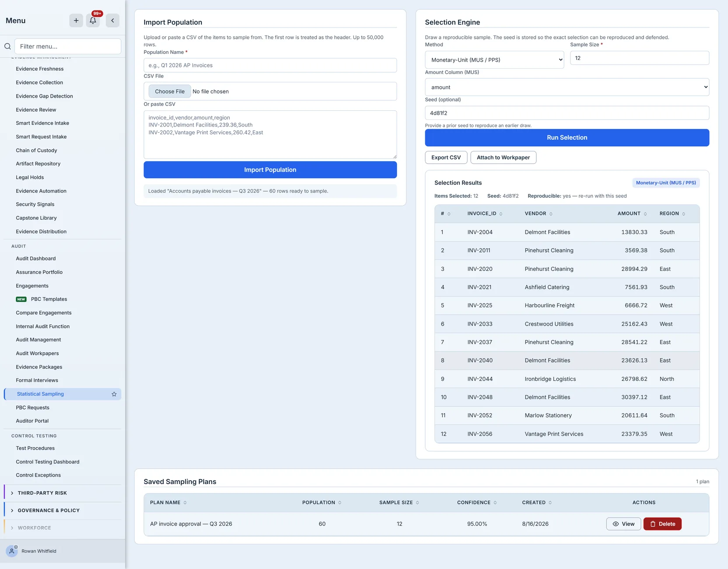The image size is (728, 569).
Task: Focus the Population Name field
Action: [270, 65]
